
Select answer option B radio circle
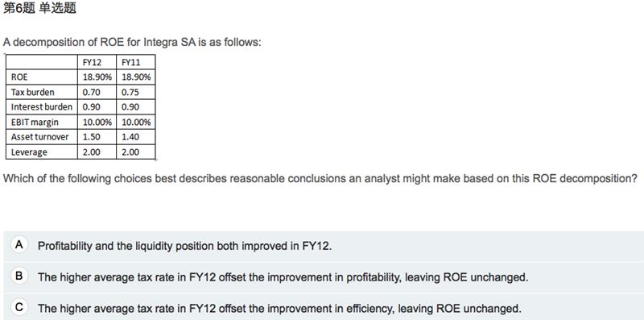point(19,276)
